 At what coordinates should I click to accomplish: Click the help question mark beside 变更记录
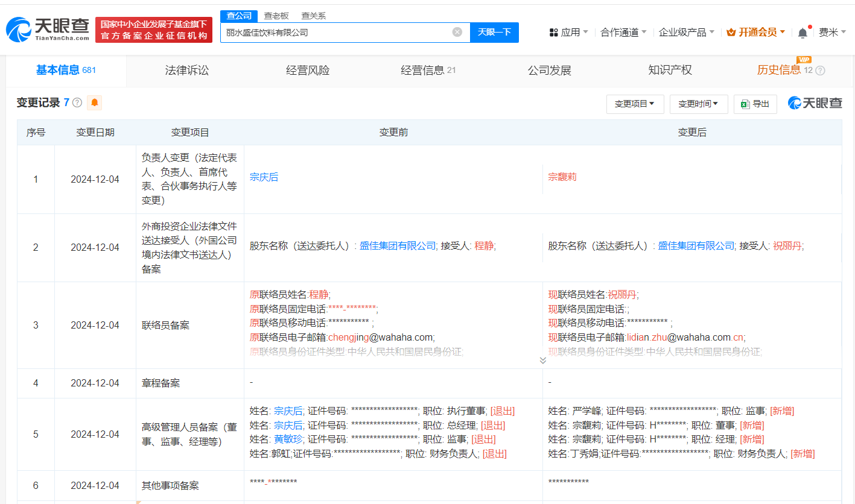pyautogui.click(x=77, y=103)
